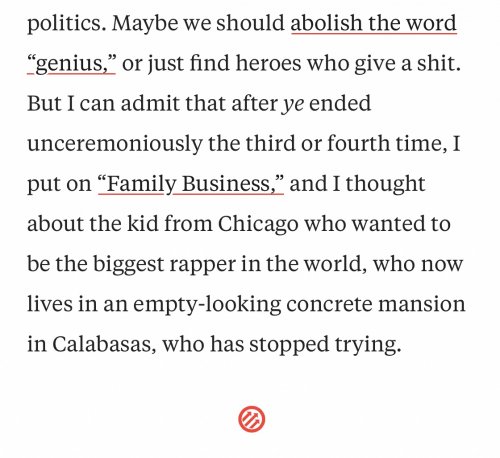This screenshot has height=458, width=500.
Task: Click the word "stopped" in the final line
Action: pyautogui.click(x=289, y=345)
